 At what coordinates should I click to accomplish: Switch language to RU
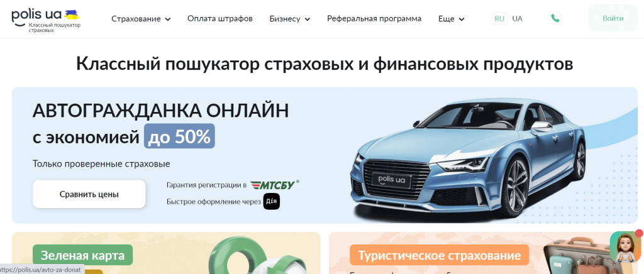coord(499,18)
